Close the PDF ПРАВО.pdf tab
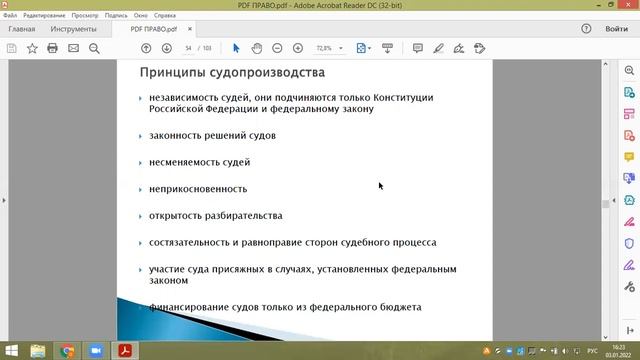Image resolution: width=640 pixels, height=360 pixels. point(190,29)
